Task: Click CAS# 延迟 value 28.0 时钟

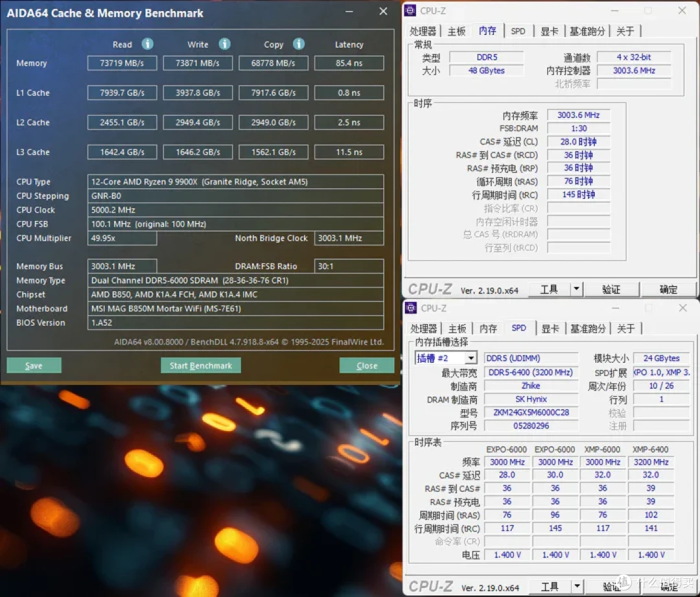Action: tap(579, 141)
